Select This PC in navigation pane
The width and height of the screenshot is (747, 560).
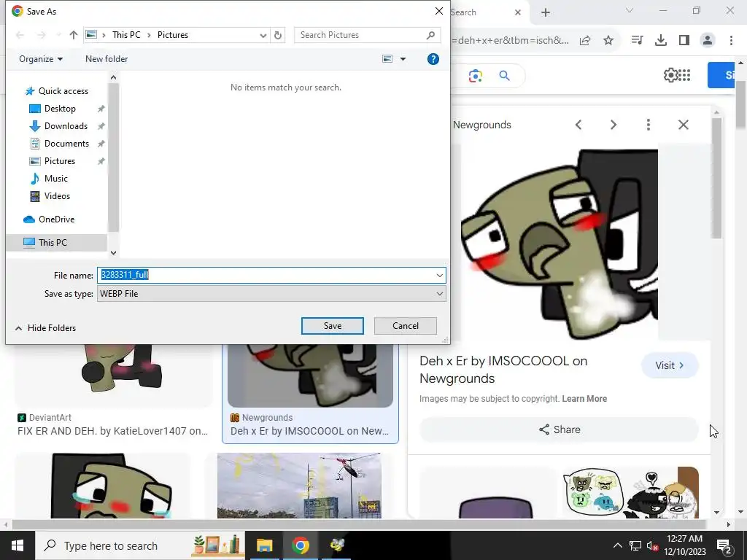(53, 242)
